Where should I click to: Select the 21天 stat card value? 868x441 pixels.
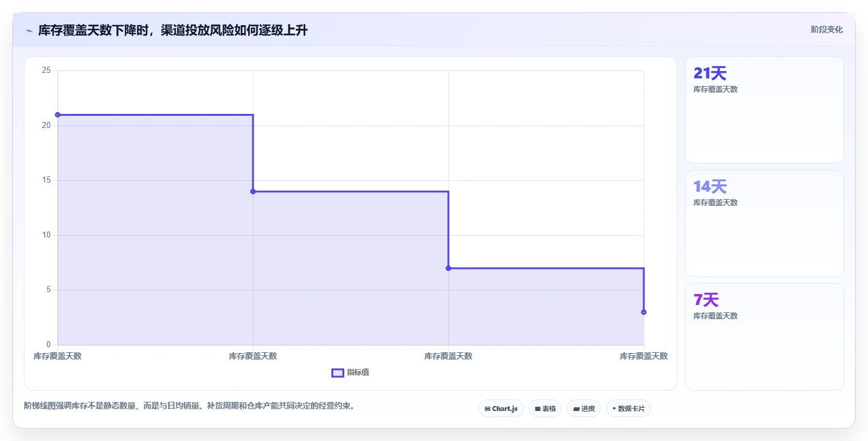[x=710, y=73]
